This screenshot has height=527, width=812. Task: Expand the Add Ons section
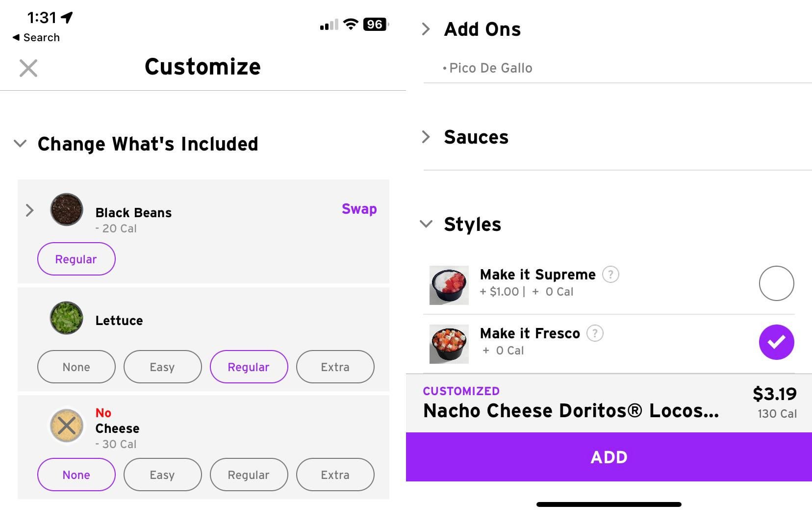point(426,29)
